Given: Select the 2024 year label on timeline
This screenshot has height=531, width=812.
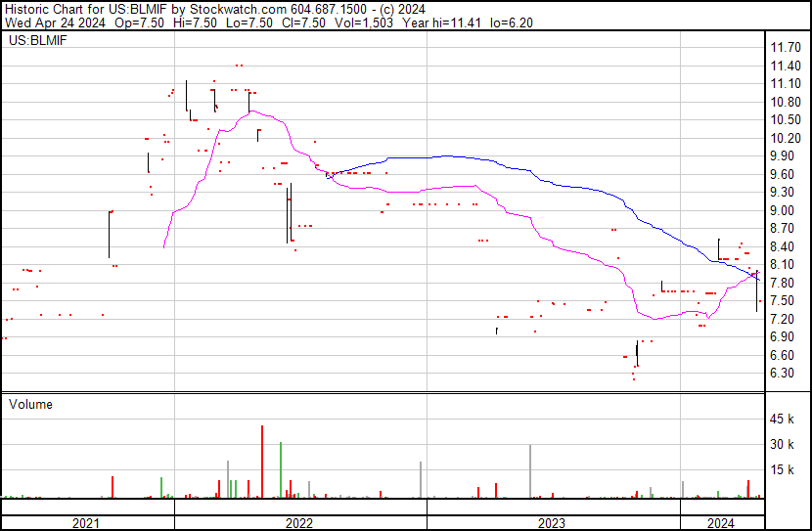Looking at the screenshot, I should pos(721,523).
